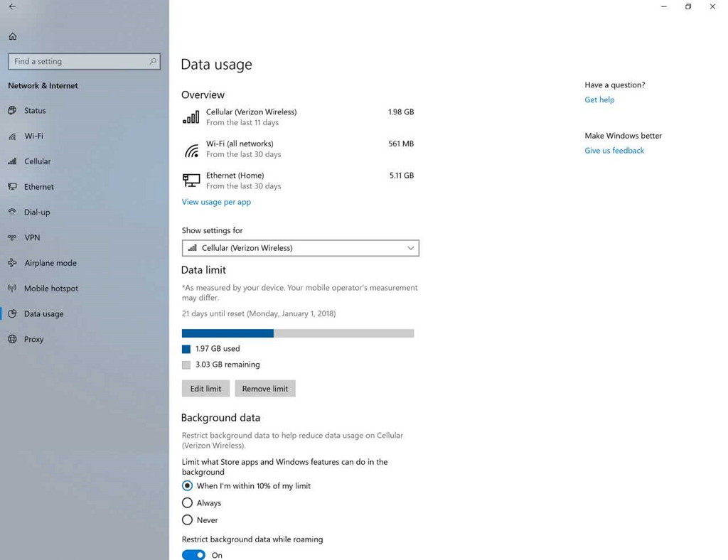Click the search magnifier icon
The image size is (728, 560).
153,61
